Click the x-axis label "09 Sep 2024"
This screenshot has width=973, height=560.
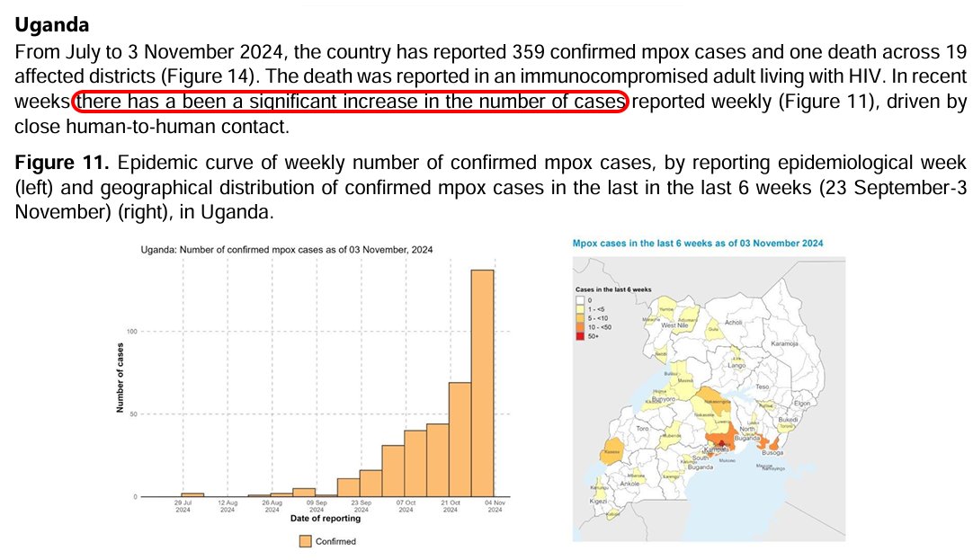tap(317, 506)
